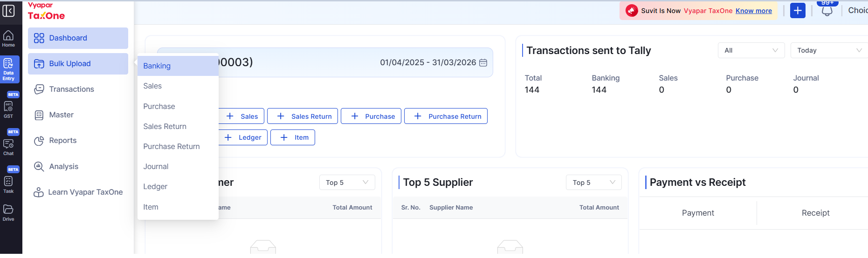Click the Know more link
The image size is (868, 258).
click(x=753, y=11)
